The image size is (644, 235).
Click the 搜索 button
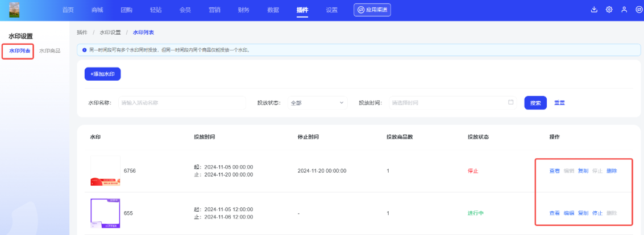[x=535, y=103]
